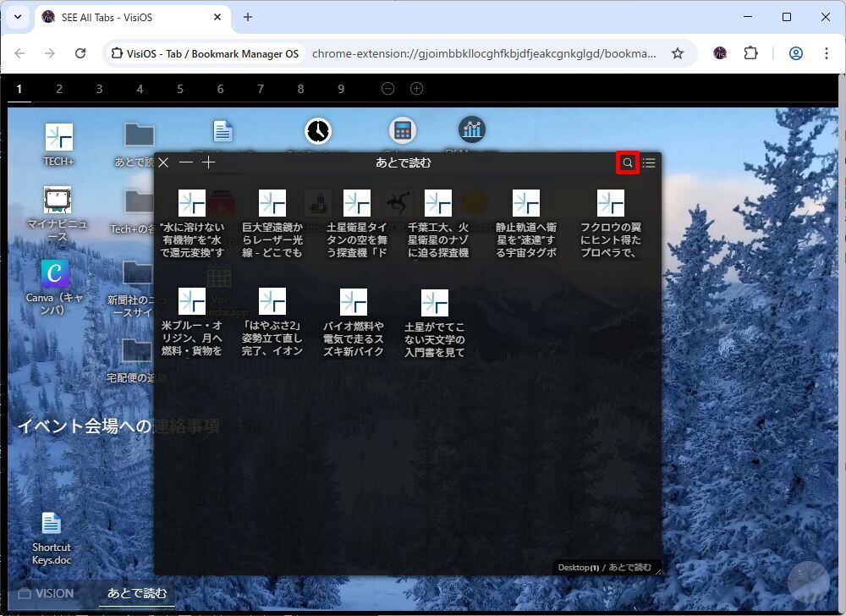Open the 宅配便の追跡 folder on desktop
The image size is (846, 616).
tap(135, 360)
